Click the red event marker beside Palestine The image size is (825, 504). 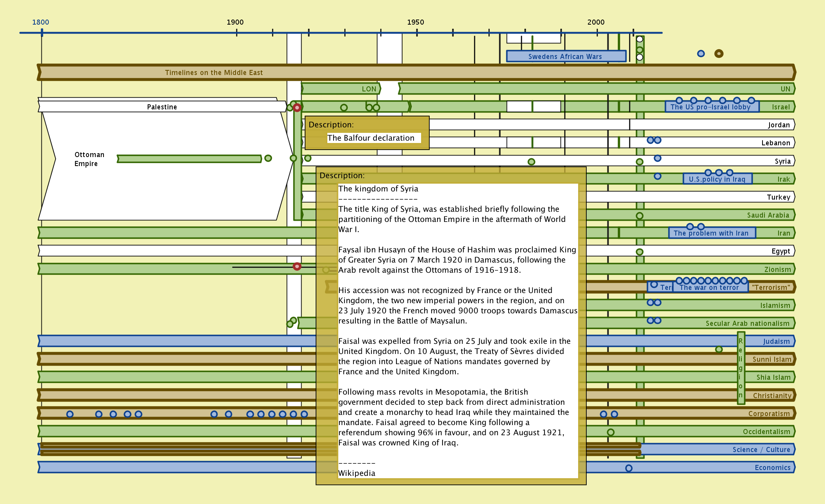tap(297, 107)
